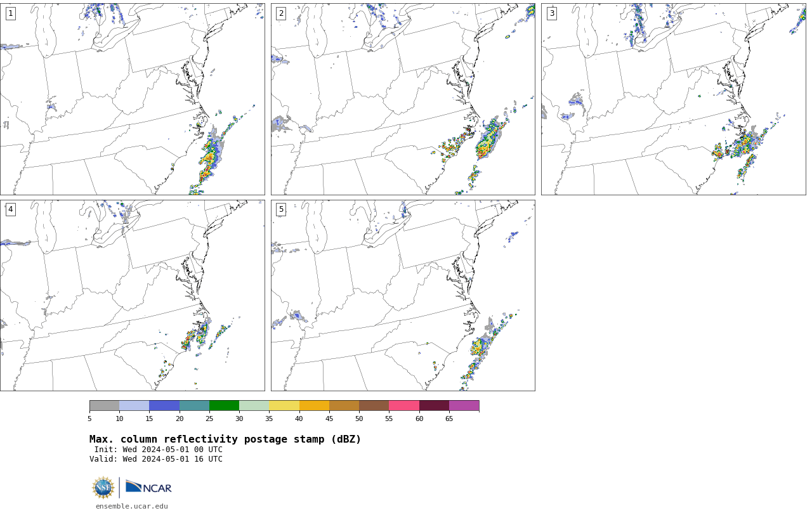The image size is (812, 513).
Task: Select the tan-brown 45-50 dBZ swatch
Action: pos(344,406)
